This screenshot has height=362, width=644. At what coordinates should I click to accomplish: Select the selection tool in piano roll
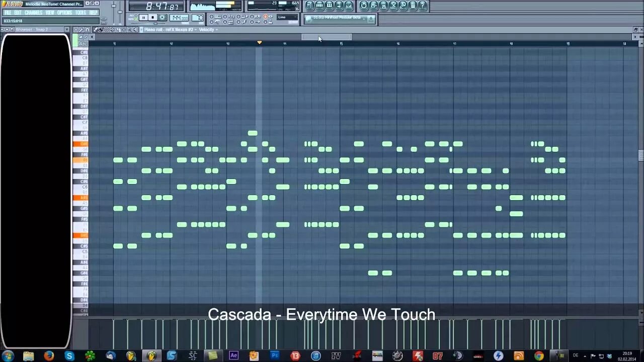point(124,30)
